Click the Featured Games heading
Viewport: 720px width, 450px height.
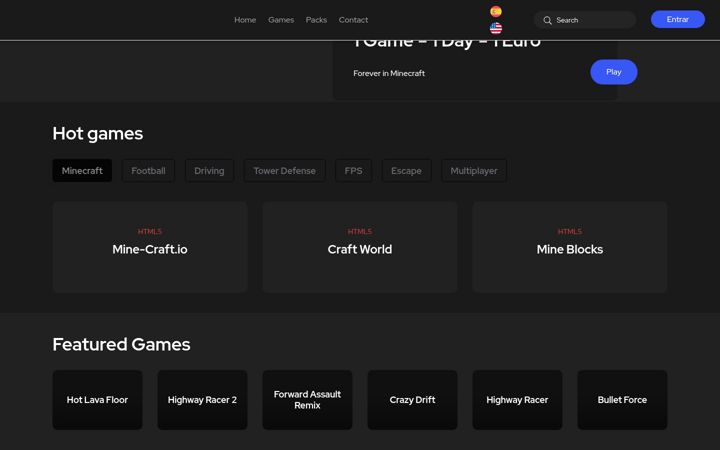[x=121, y=344]
